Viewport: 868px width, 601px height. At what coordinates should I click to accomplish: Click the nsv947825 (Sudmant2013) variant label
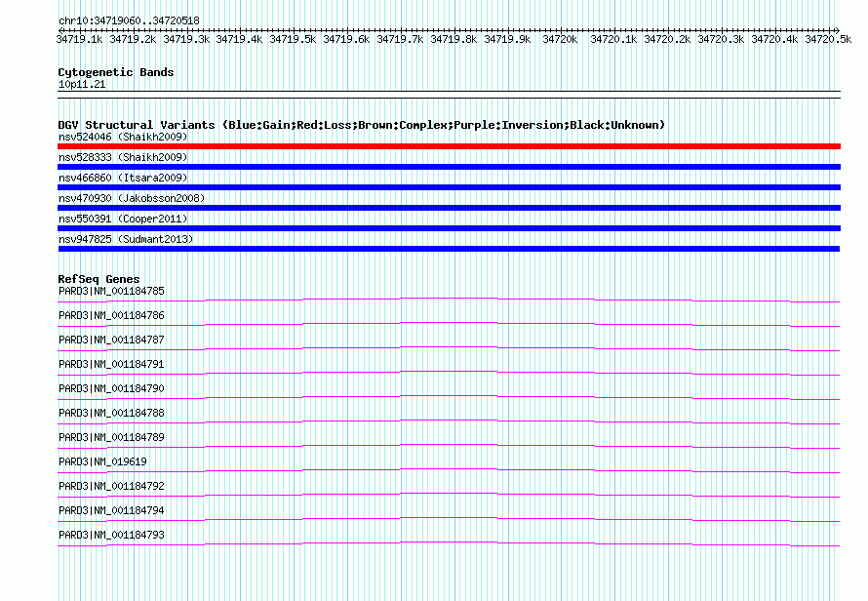[x=126, y=239]
